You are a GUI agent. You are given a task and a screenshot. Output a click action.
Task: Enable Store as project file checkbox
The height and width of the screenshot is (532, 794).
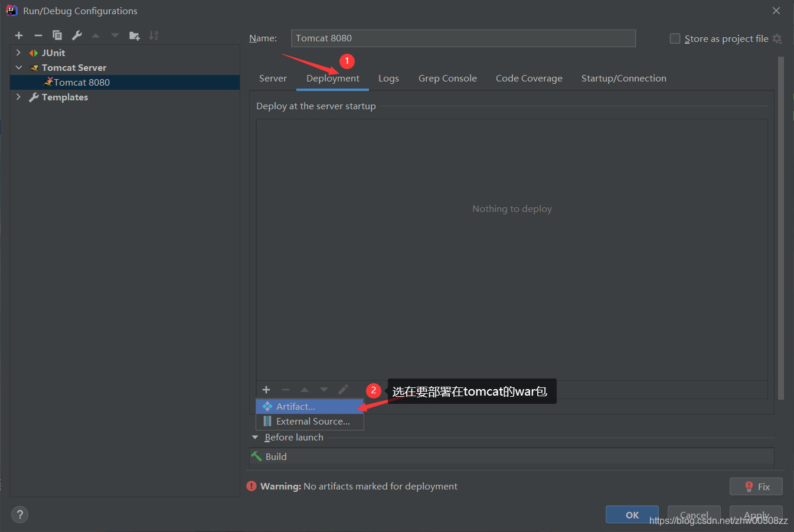click(x=675, y=38)
